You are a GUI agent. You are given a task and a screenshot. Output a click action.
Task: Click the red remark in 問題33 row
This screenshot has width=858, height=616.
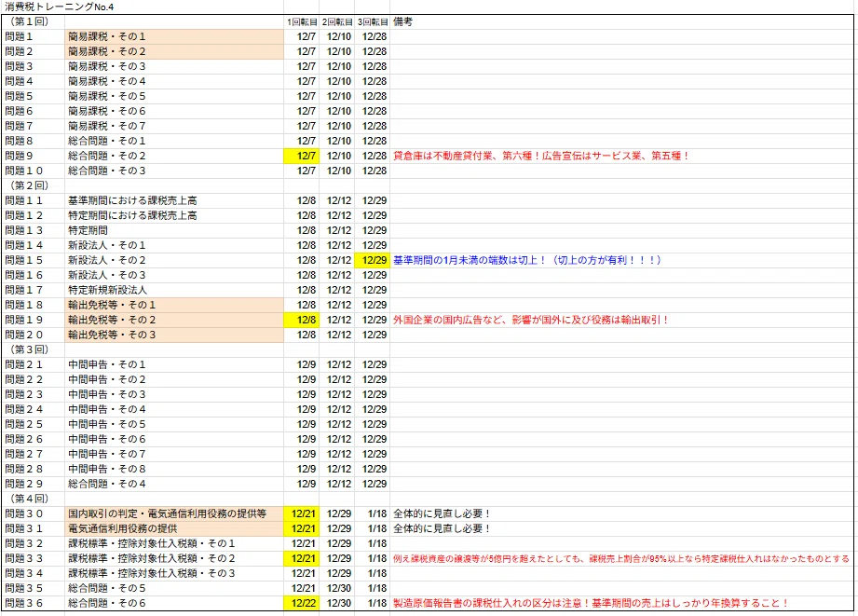tap(621, 558)
